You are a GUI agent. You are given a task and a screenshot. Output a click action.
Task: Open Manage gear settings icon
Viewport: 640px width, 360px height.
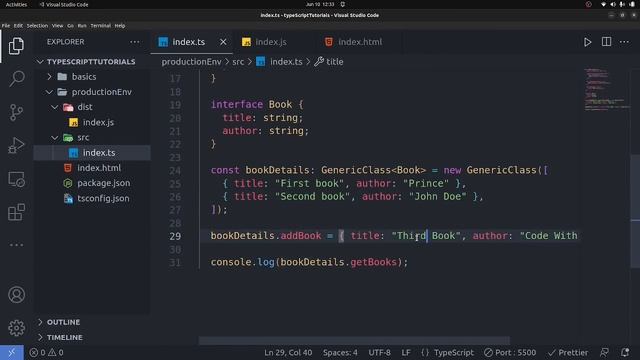pyautogui.click(x=16, y=328)
